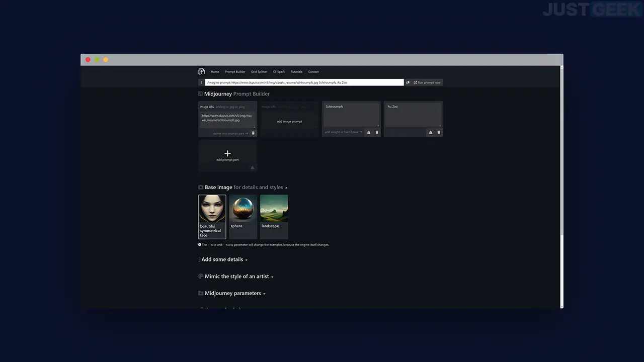
Task: Copy the prompt with the clipboard icon
Action: pos(408,82)
